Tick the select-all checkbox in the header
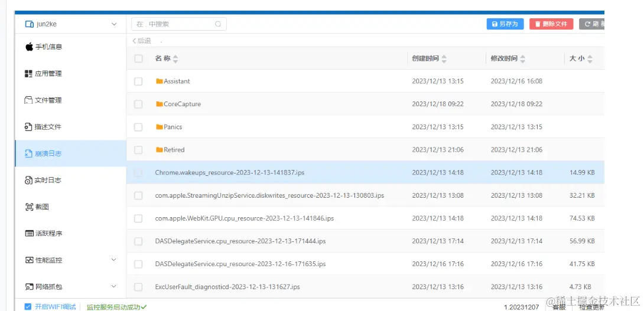The width and height of the screenshot is (644, 311). pyautogui.click(x=138, y=58)
